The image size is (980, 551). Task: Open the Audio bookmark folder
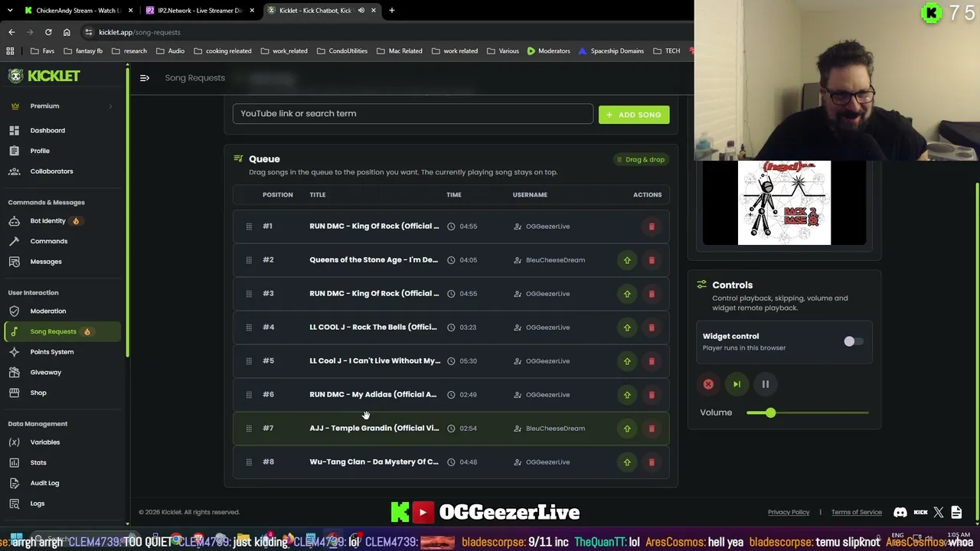click(170, 51)
